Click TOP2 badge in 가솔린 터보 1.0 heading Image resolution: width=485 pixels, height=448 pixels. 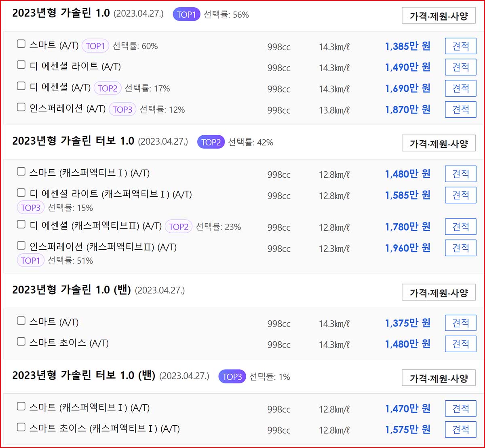point(211,142)
